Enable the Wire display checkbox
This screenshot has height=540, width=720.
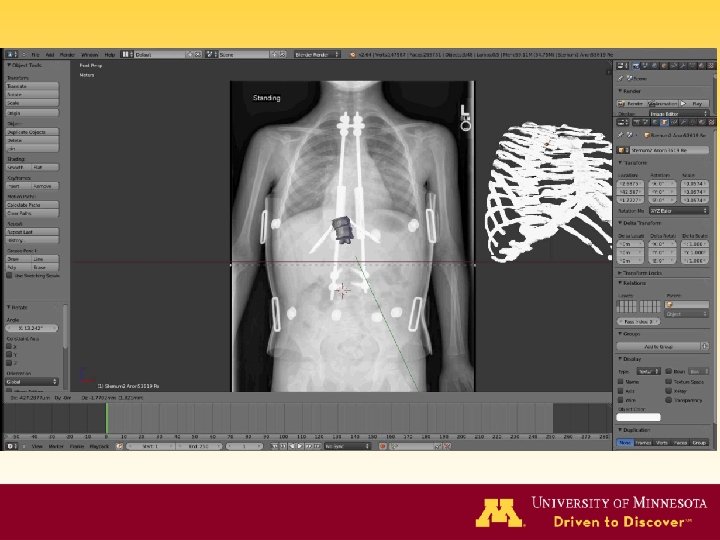pos(621,400)
